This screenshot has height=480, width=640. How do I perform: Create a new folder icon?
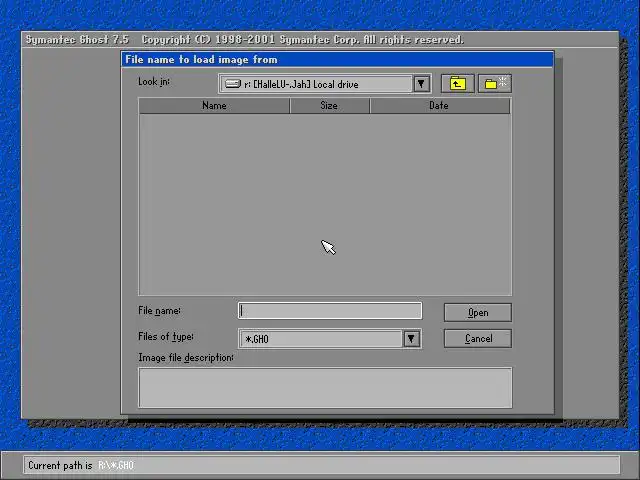point(495,84)
